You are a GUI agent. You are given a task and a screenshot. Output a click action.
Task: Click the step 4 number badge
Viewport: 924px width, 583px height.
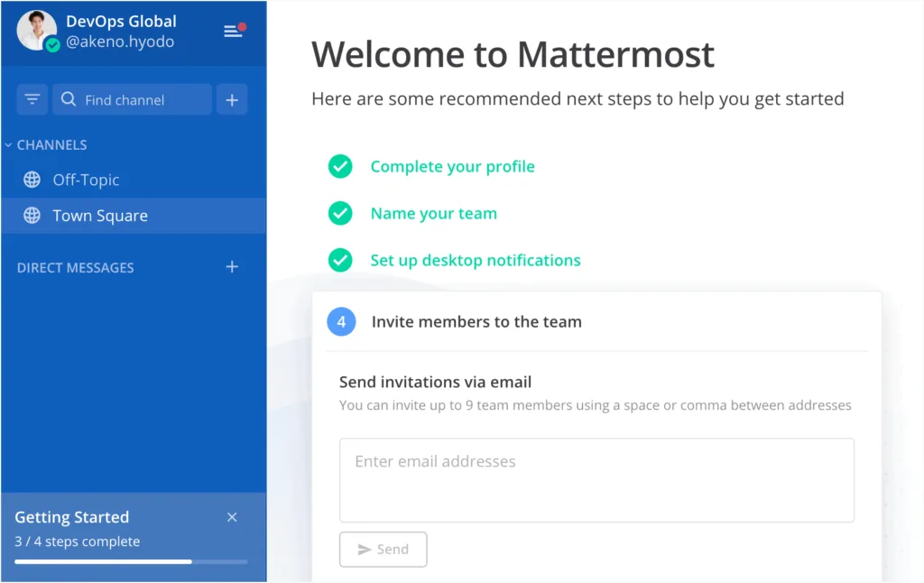[x=341, y=322]
